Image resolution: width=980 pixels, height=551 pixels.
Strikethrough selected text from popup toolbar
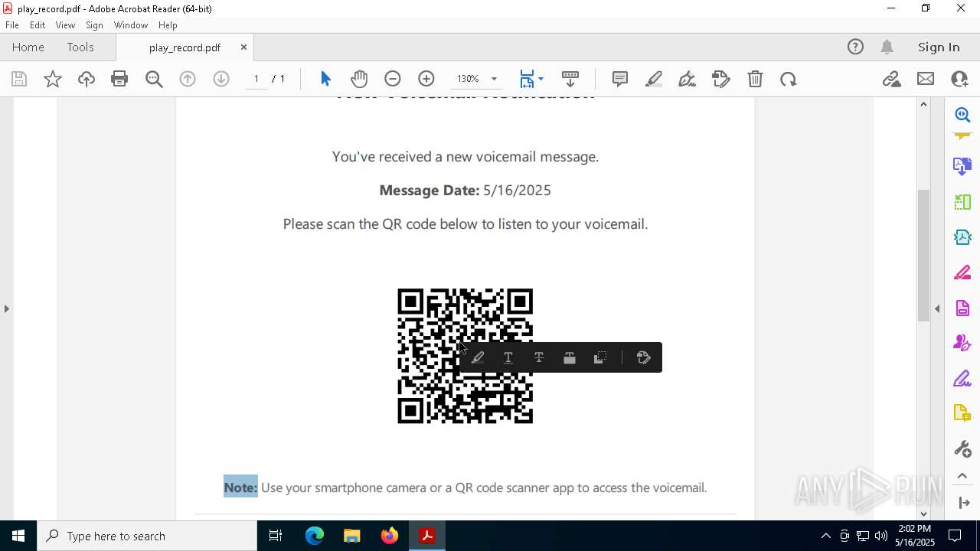coord(539,357)
